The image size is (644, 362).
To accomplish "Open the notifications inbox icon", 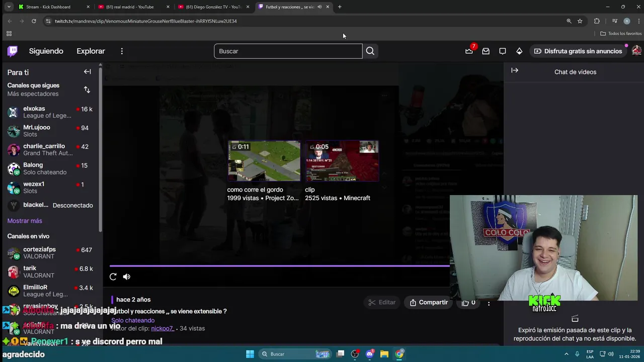I will pyautogui.click(x=486, y=51).
